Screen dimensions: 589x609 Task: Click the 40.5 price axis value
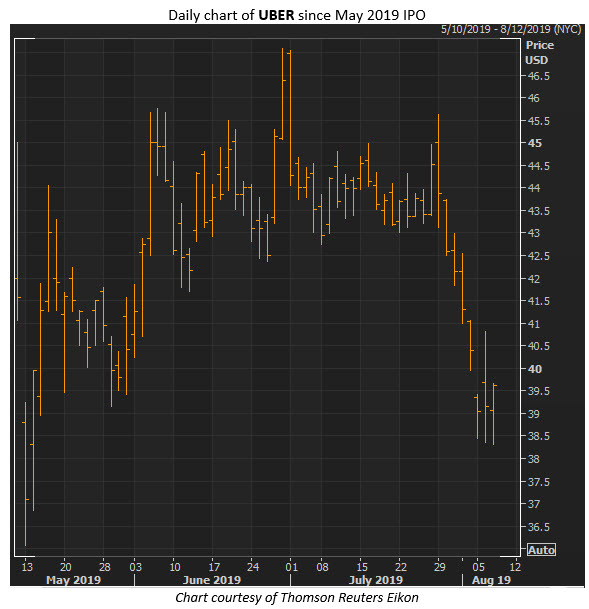[539, 346]
